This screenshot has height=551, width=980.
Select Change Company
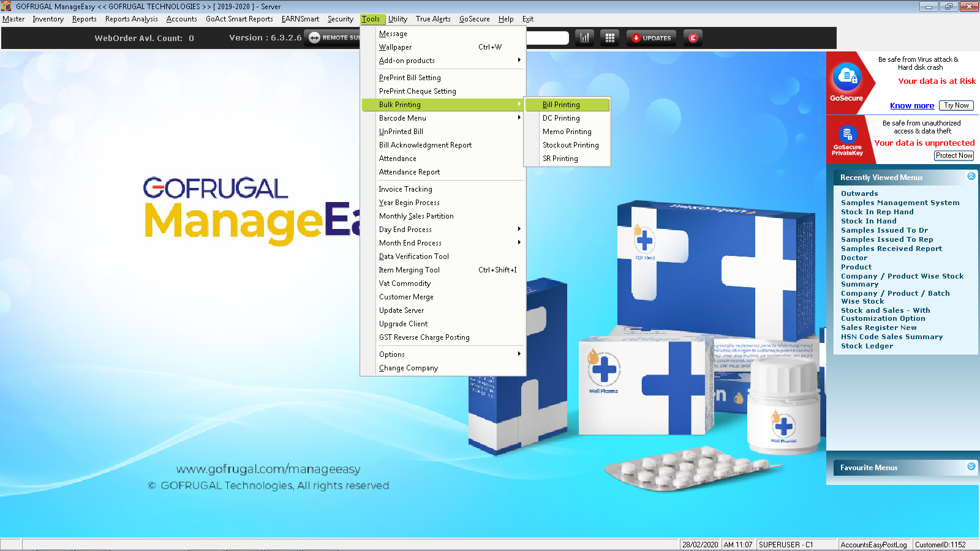coord(444,368)
